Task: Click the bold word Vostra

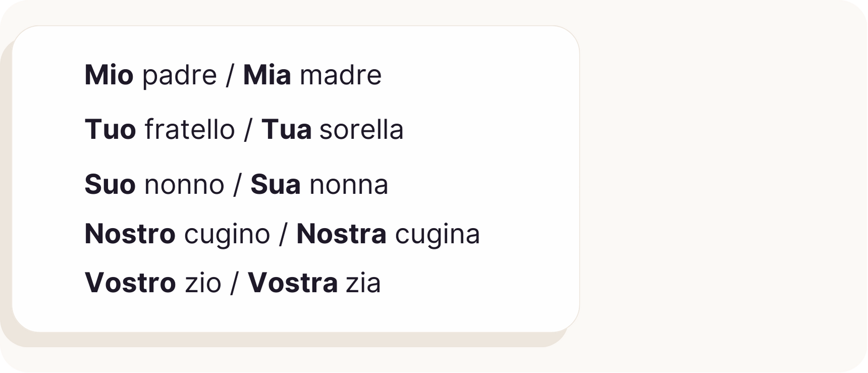Action: click(x=292, y=283)
